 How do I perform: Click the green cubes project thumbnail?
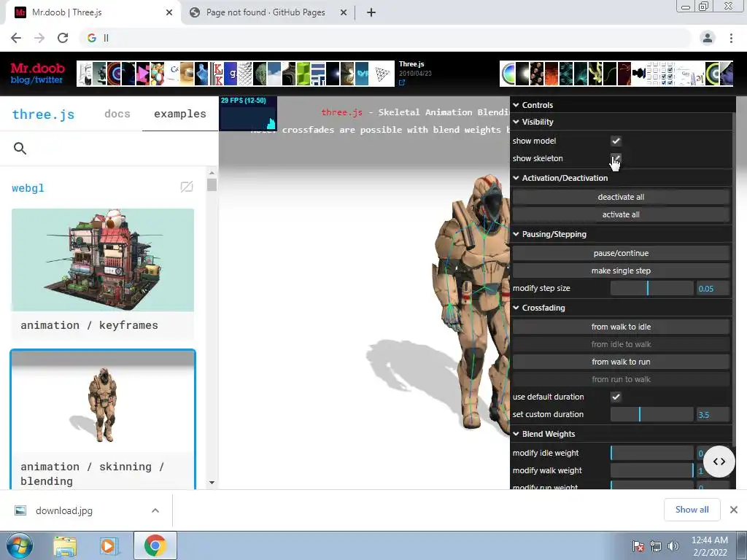point(303,74)
